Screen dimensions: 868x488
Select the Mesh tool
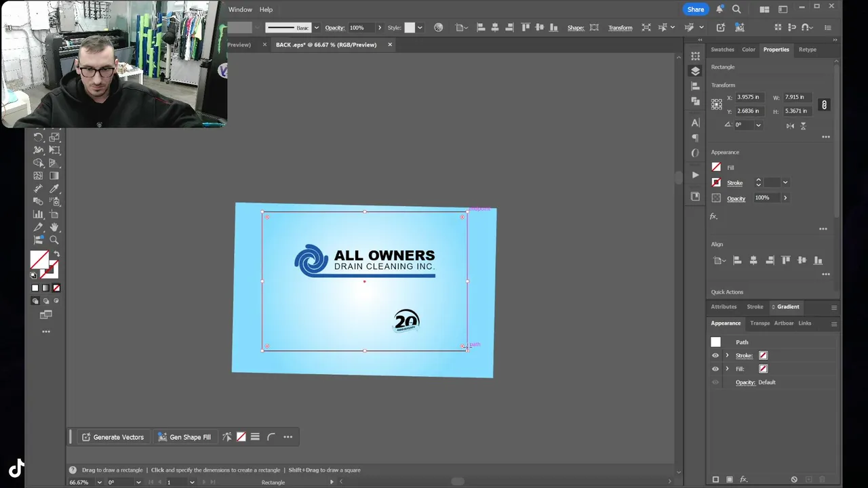coord(39,176)
